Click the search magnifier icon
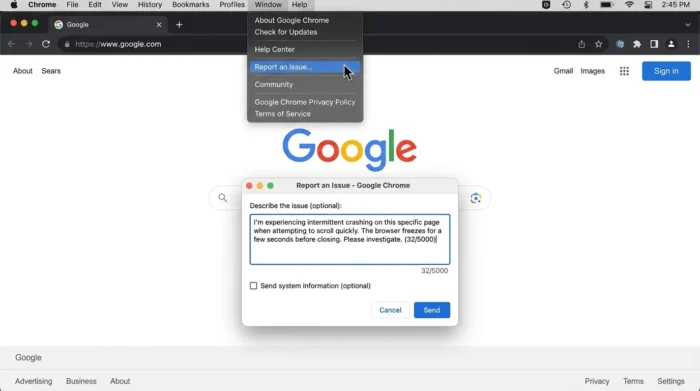The width and height of the screenshot is (700, 391). tap(222, 198)
